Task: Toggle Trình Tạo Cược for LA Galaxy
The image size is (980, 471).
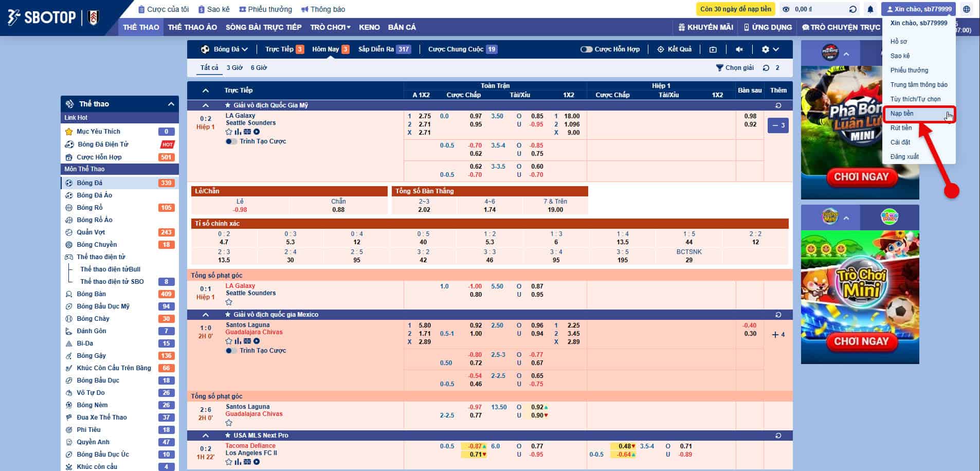Action: tap(231, 141)
